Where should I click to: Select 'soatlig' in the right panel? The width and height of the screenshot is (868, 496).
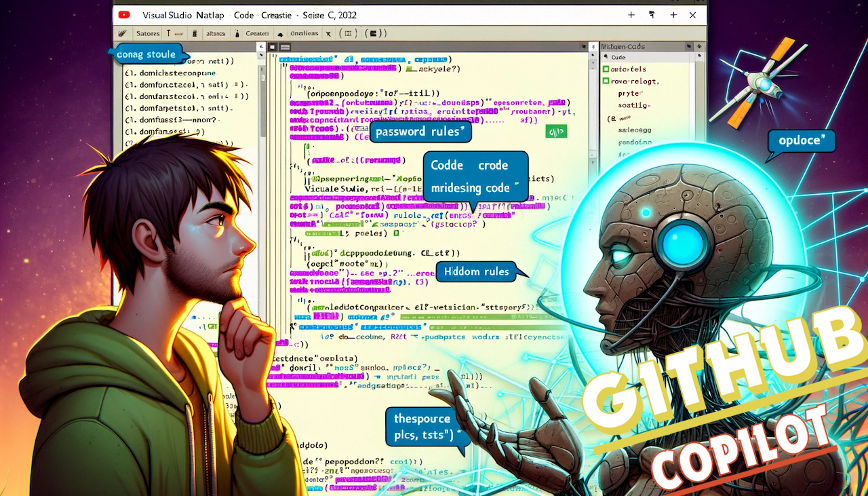point(633,105)
